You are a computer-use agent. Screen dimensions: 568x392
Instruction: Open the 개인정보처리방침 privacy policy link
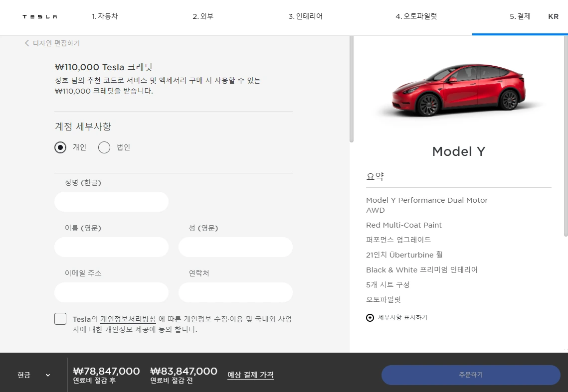coord(128,319)
